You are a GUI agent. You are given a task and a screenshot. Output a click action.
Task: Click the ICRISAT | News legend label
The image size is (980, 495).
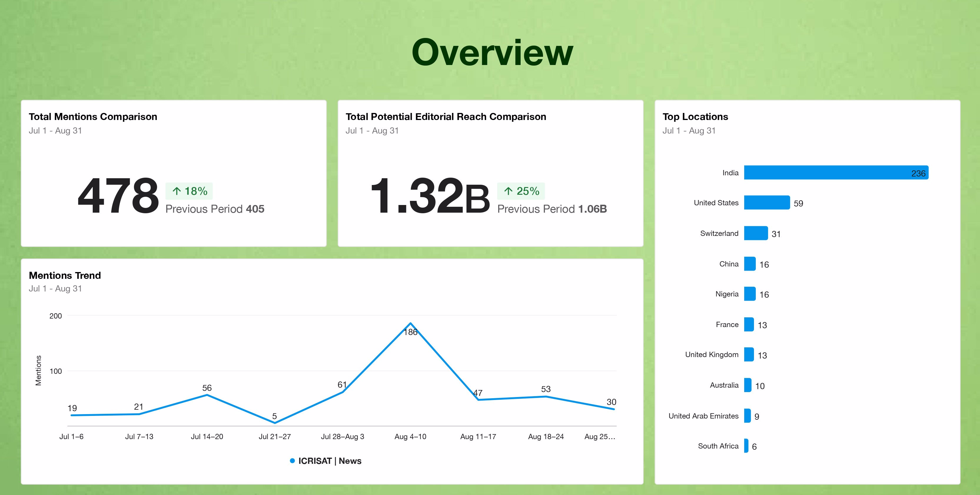[x=329, y=461]
